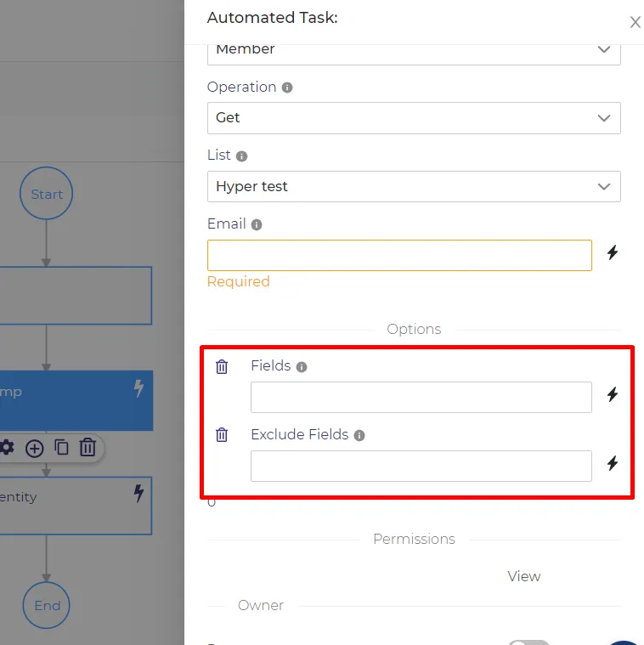Focus the Fields input box

pyautogui.click(x=421, y=398)
